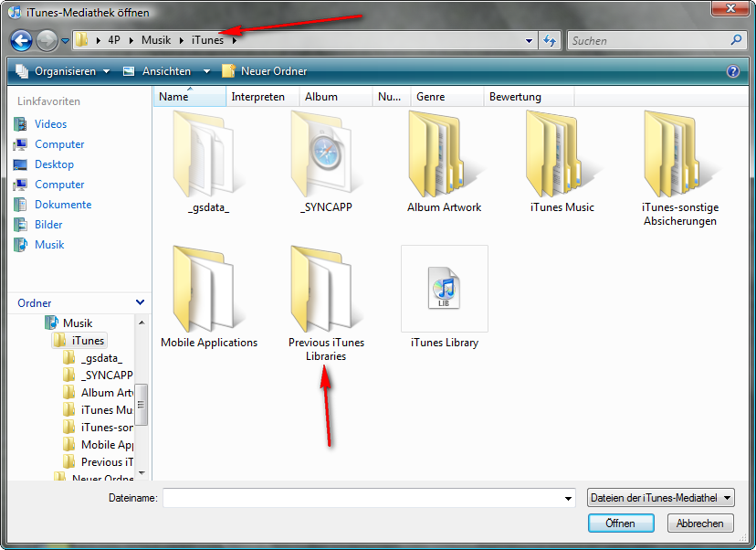Viewport: 756px width, 550px height.
Task: Select the iTunes-sor folder in the tree
Action: pos(107,428)
